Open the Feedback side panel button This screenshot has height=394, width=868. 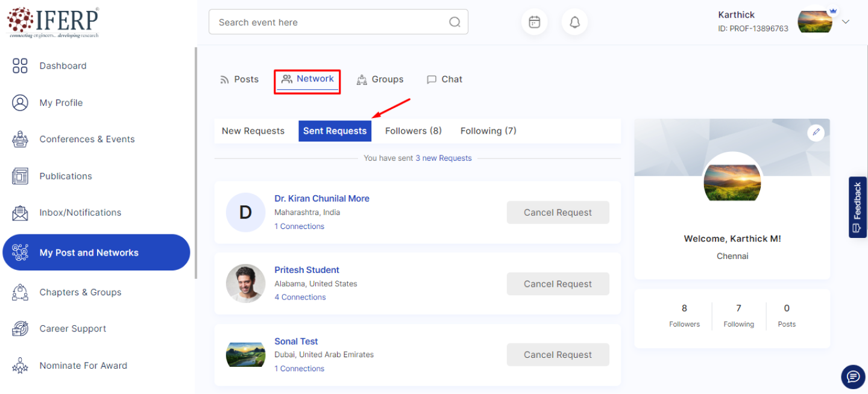point(857,207)
